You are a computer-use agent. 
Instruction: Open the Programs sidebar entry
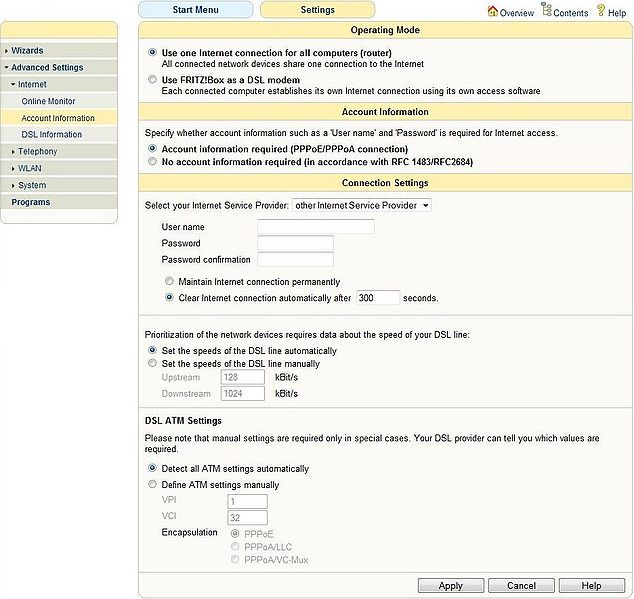59,202
